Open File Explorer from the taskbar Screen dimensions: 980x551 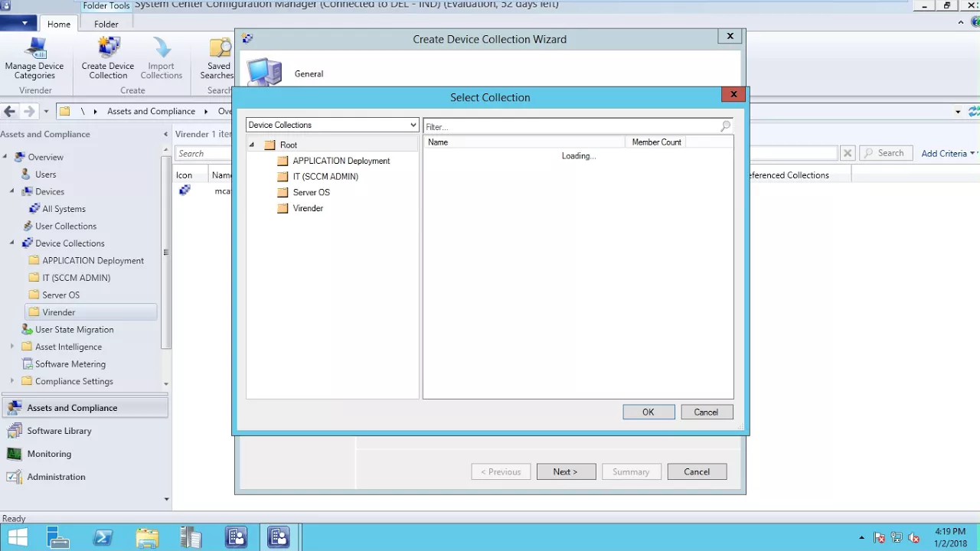(x=147, y=538)
